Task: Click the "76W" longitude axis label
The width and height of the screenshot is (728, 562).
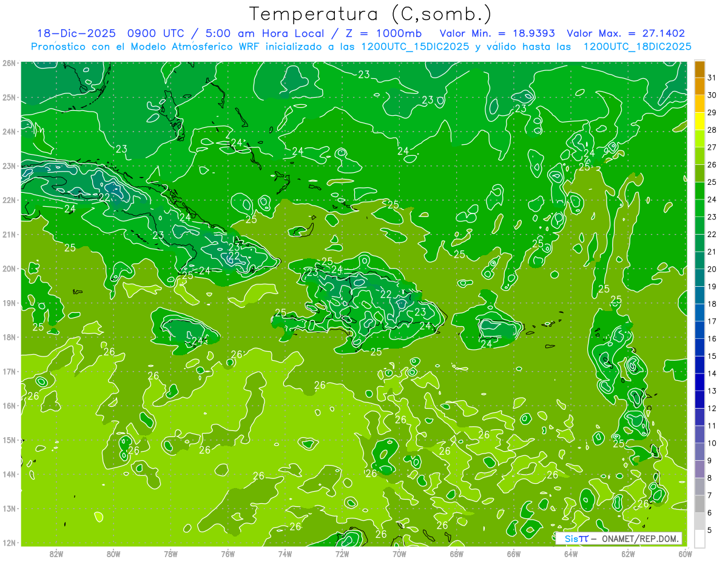Action: click(x=228, y=554)
